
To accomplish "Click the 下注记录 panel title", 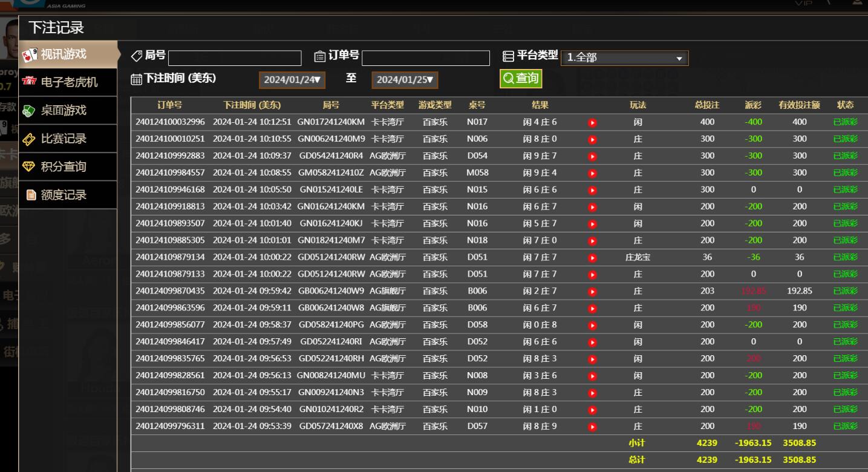I will (56, 28).
